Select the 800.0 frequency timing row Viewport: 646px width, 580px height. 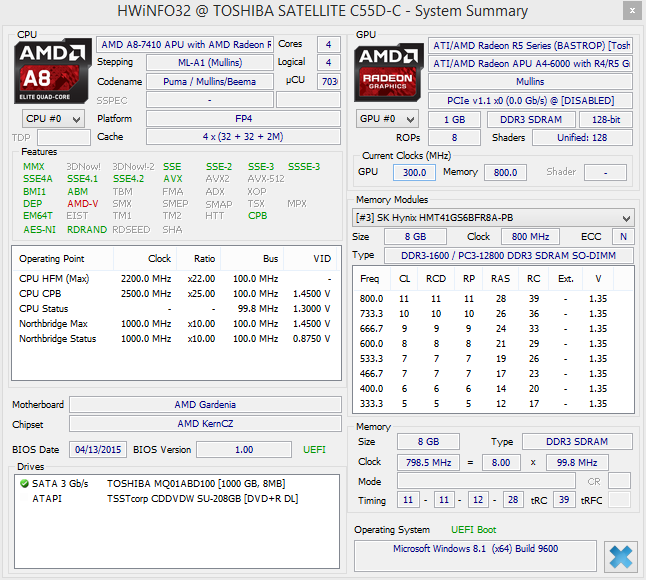click(493, 299)
